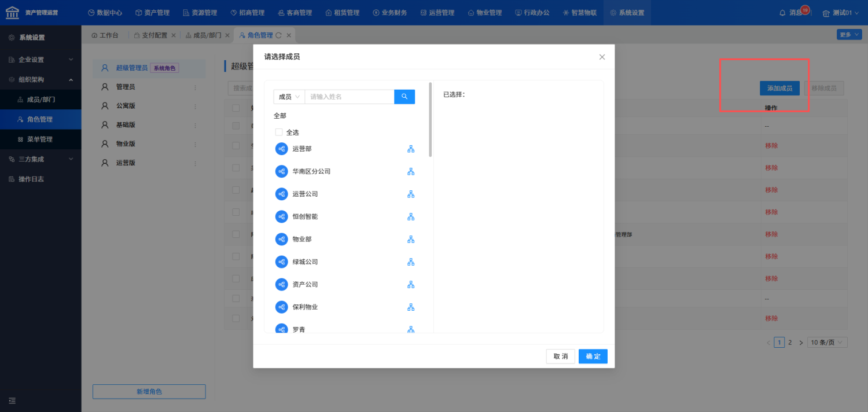Image resolution: width=868 pixels, height=412 pixels.
Task: Click the hierarchy icon beside 物业部
Action: tap(411, 239)
